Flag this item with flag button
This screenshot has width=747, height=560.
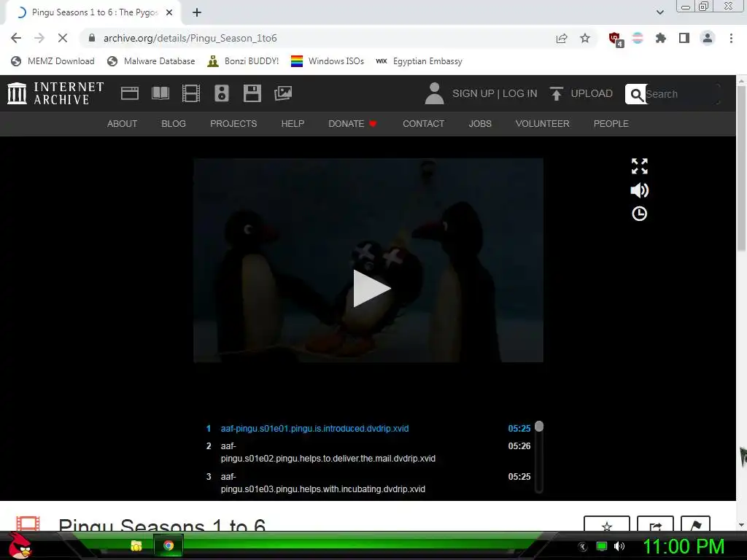coord(695,524)
